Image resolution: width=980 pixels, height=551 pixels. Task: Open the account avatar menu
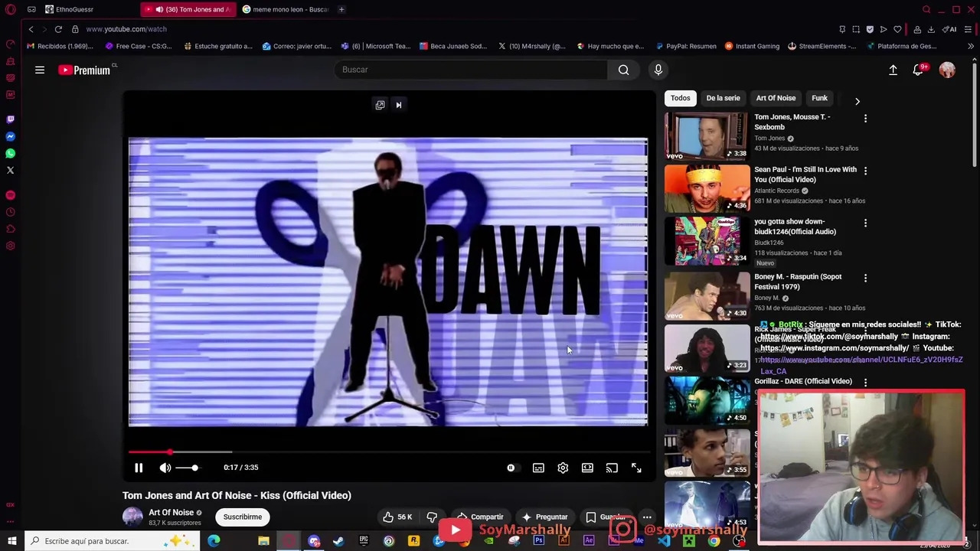pos(947,70)
